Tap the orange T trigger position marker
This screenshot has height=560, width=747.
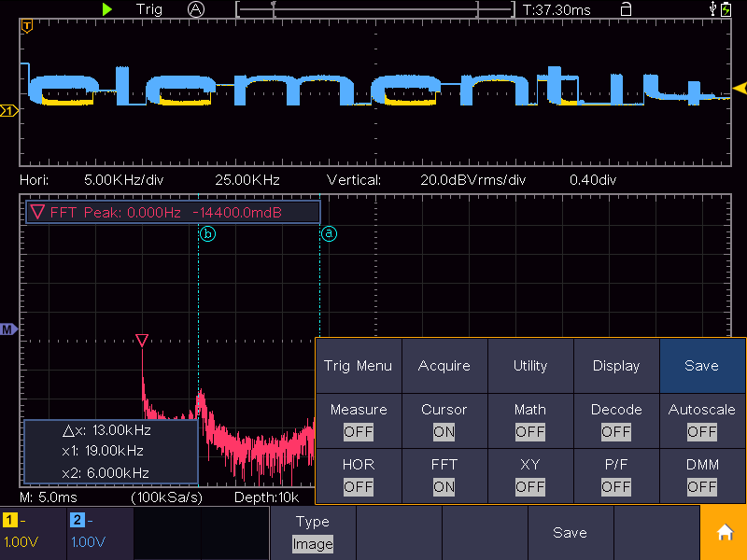coord(27,26)
